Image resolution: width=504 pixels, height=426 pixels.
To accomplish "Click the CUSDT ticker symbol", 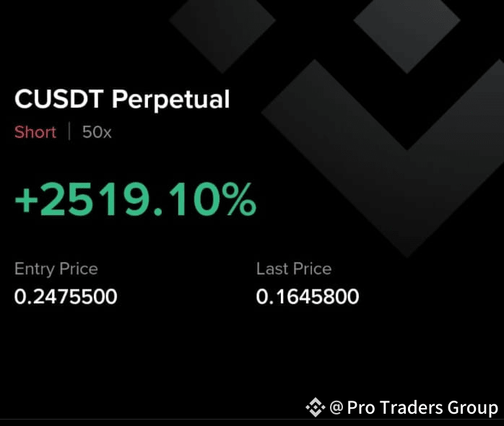I will 59,99.
